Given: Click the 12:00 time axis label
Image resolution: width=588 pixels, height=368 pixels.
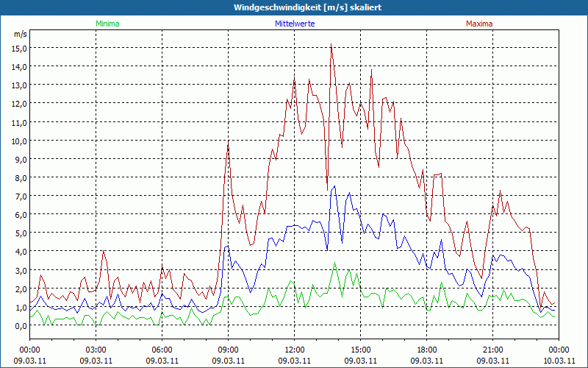Looking at the screenshot, I should [x=295, y=350].
